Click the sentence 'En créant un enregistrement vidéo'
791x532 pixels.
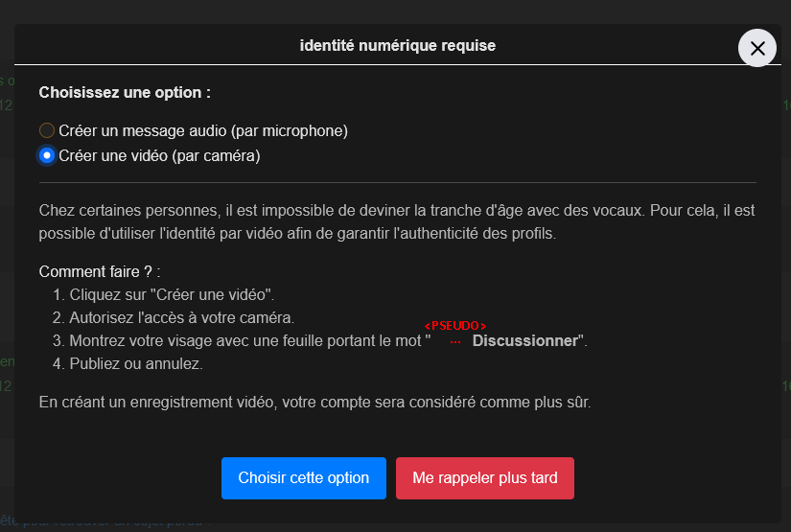pos(314,402)
